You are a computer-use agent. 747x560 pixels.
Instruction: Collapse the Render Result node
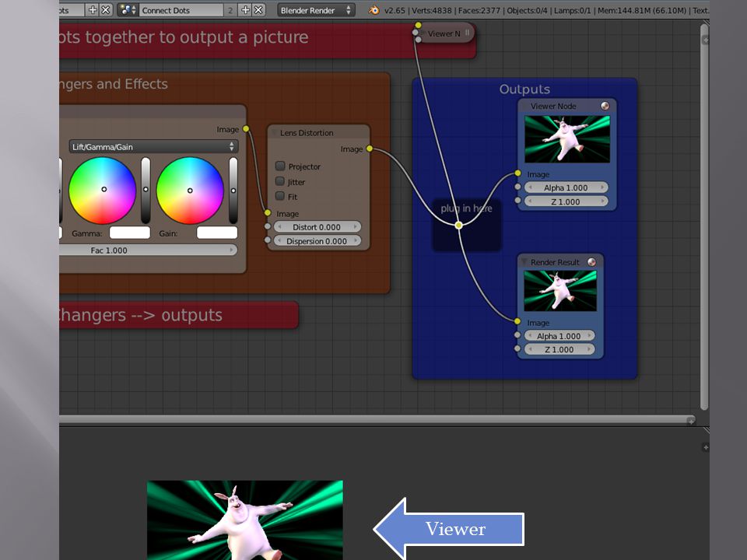524,262
